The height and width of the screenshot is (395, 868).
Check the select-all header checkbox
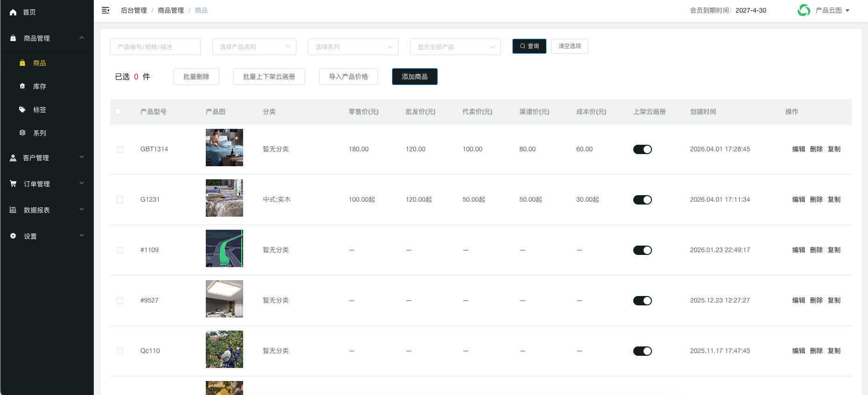(x=118, y=112)
